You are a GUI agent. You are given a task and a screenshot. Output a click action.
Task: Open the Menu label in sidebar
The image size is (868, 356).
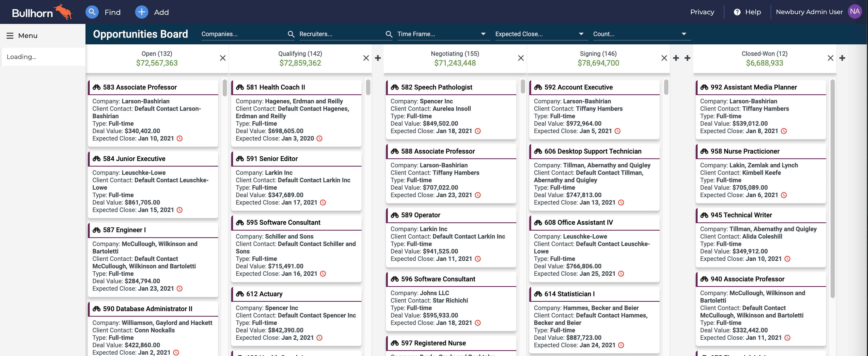28,36
